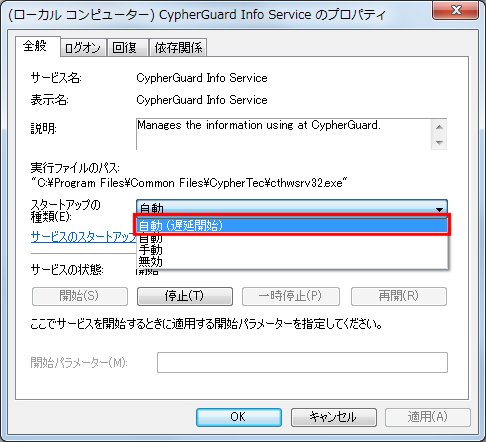Image resolution: width=486 pixels, height=442 pixels.
Task: Focus the 開始パラメーター(M) input field
Action: tap(302, 362)
